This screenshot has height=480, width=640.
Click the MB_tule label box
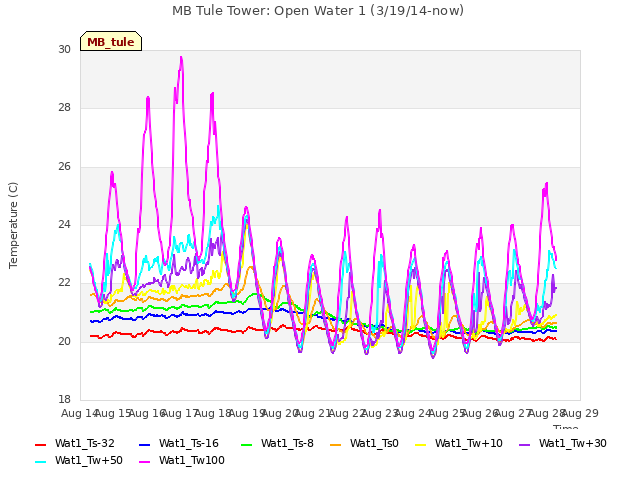click(x=111, y=41)
